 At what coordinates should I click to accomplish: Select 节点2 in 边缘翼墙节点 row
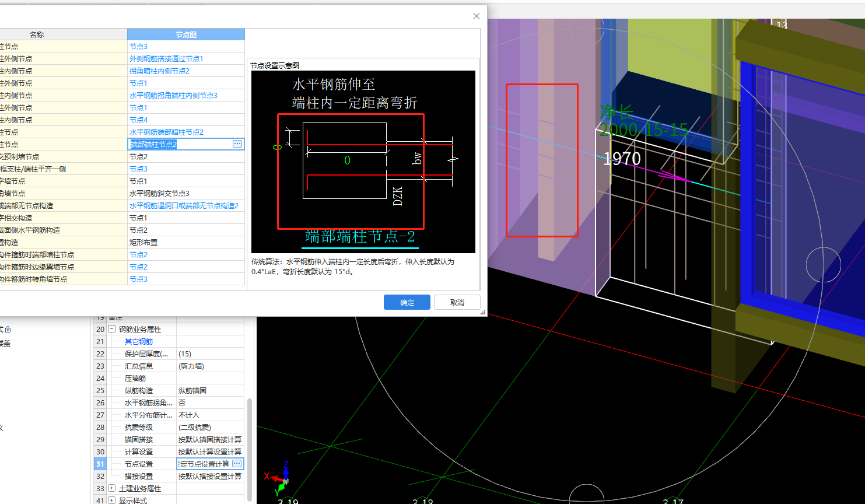pyautogui.click(x=186, y=267)
